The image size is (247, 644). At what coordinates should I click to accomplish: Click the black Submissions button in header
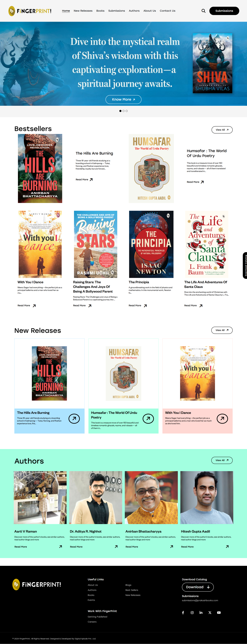point(224,11)
